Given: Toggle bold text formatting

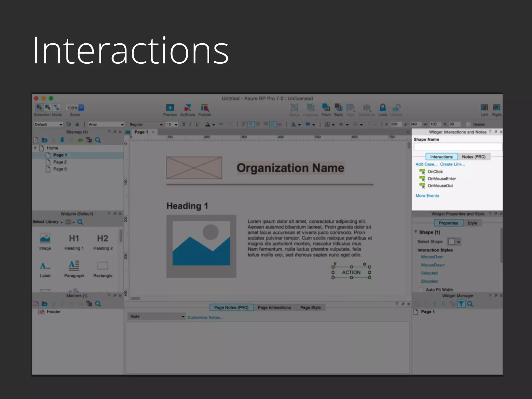Looking at the screenshot, I should [184, 124].
